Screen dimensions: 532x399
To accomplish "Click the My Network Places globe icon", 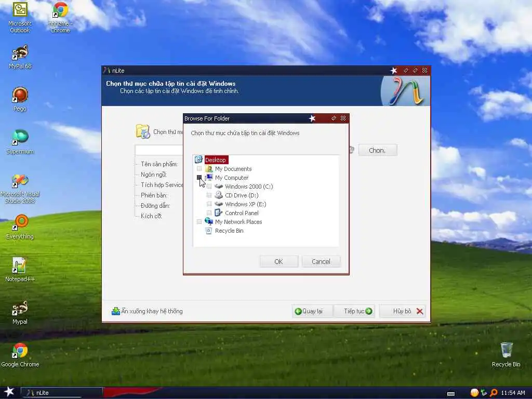I will pos(209,221).
